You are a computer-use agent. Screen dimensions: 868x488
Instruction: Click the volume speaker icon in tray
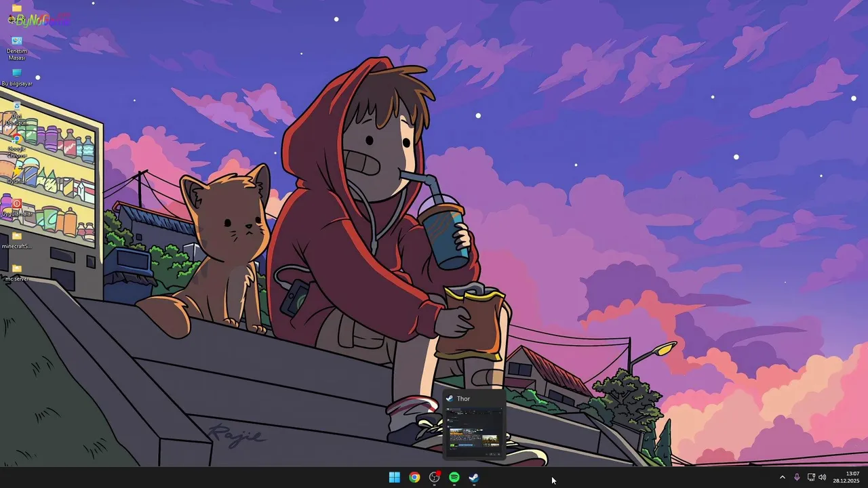(823, 477)
